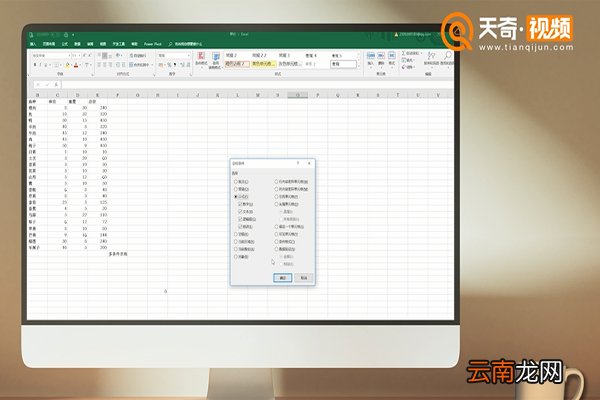Uncheck the 文本 (Text) checkbox
Image resolution: width=600 pixels, height=400 pixels.
pos(241,211)
